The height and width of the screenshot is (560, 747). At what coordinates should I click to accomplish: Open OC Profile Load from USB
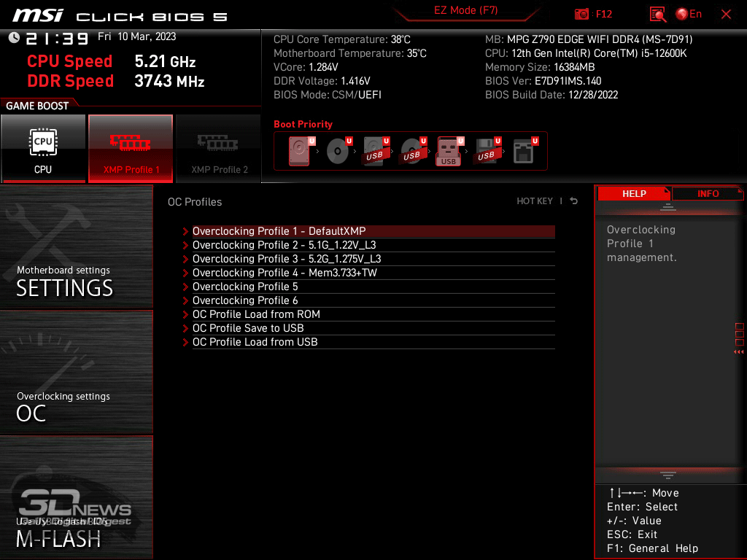click(x=373, y=341)
